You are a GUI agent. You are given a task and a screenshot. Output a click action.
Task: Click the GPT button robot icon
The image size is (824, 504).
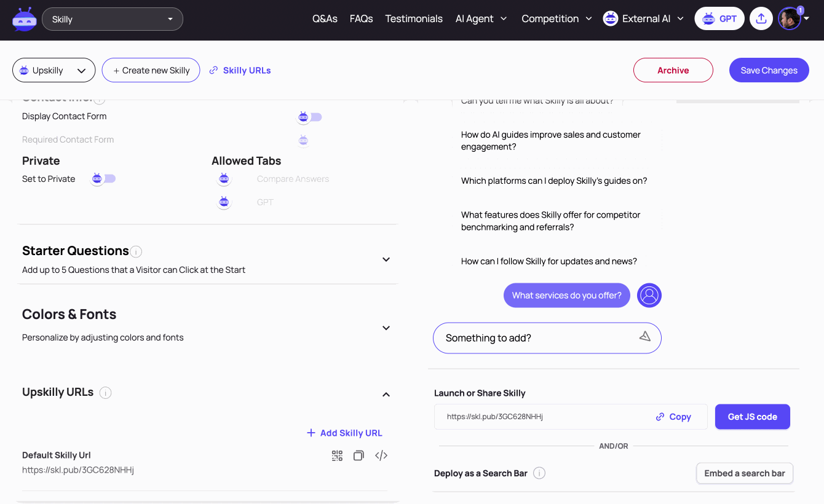[708, 19]
